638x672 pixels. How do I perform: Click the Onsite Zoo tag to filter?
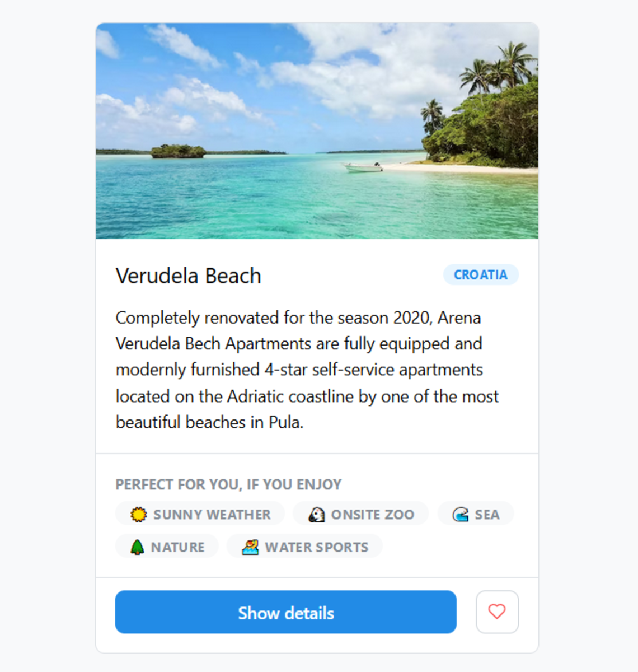[x=360, y=514]
